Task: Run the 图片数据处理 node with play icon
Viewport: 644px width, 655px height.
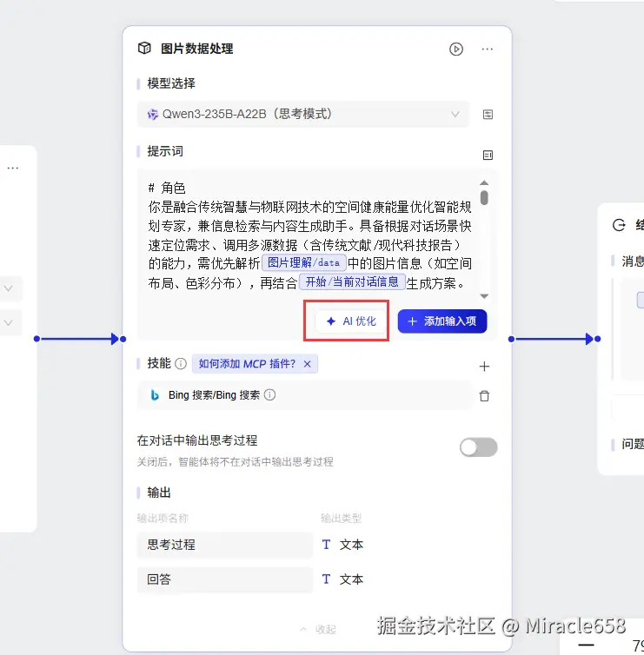Action: pyautogui.click(x=456, y=49)
